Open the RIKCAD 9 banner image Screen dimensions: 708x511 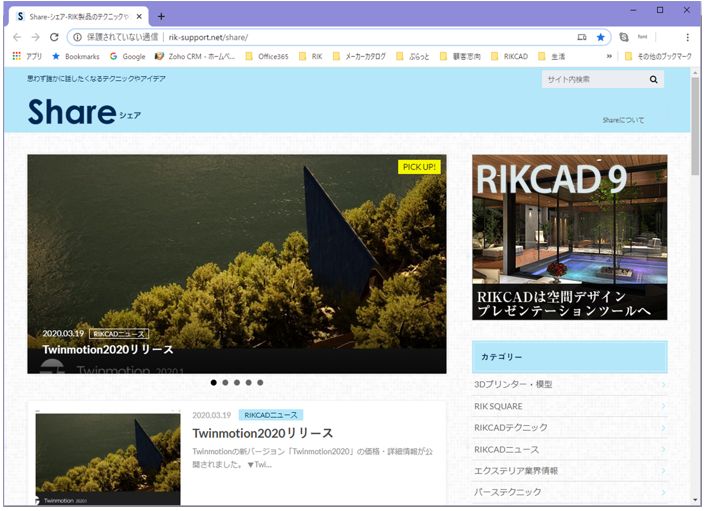pos(569,237)
